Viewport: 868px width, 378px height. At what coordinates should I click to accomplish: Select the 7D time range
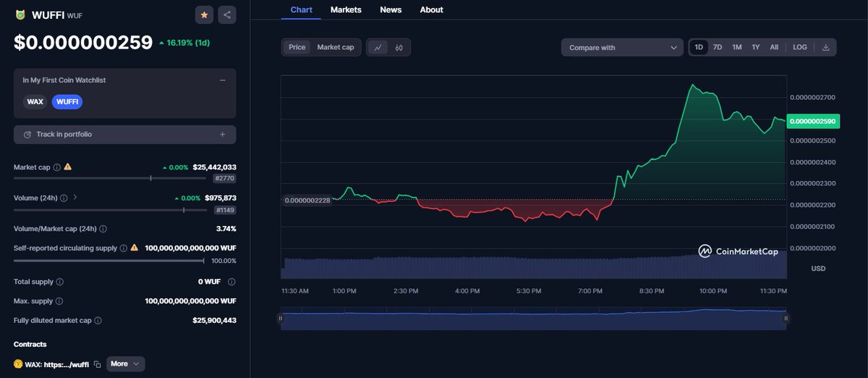coord(718,47)
